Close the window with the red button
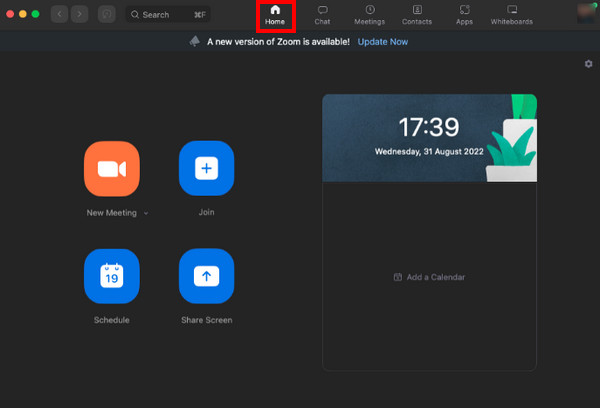The image size is (600, 408). click(10, 14)
